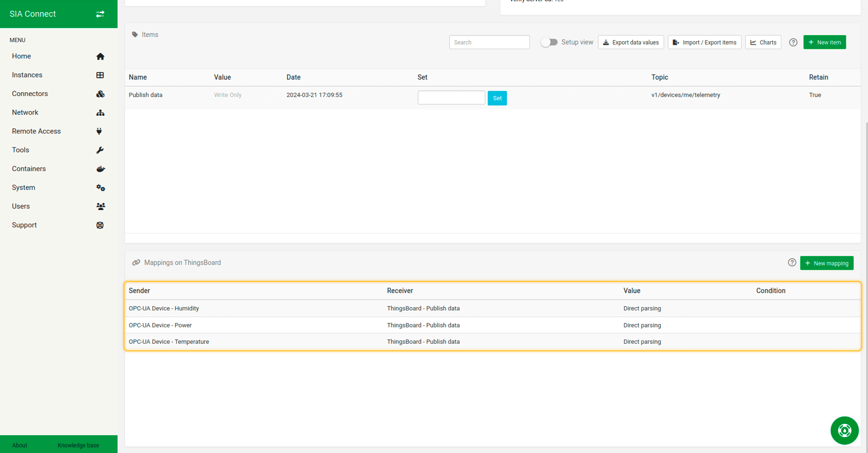The image size is (868, 453).
Task: Open Home via house icon
Action: coord(100,56)
